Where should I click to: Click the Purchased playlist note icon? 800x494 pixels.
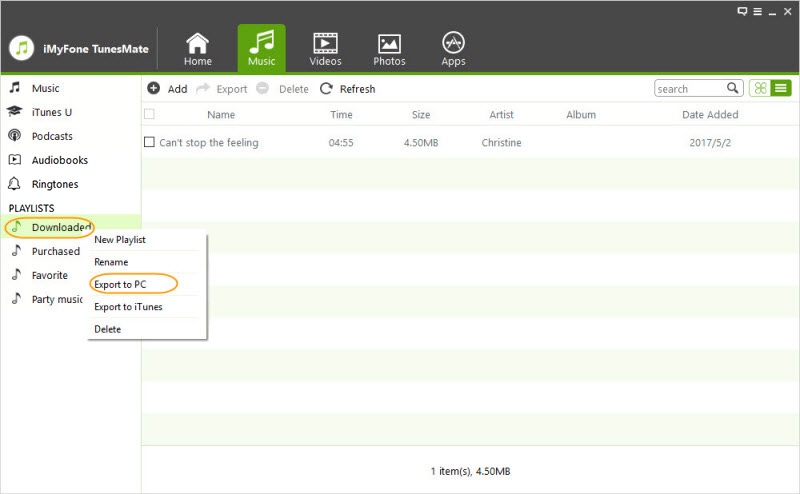(x=16, y=250)
